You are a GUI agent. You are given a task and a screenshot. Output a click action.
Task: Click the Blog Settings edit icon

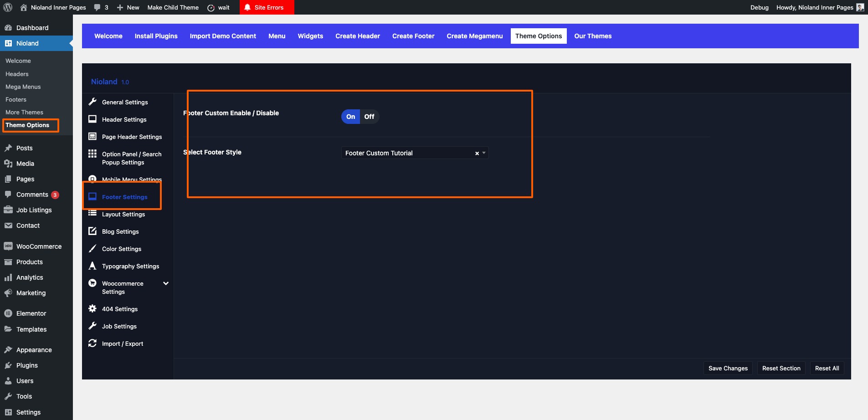pyautogui.click(x=92, y=231)
